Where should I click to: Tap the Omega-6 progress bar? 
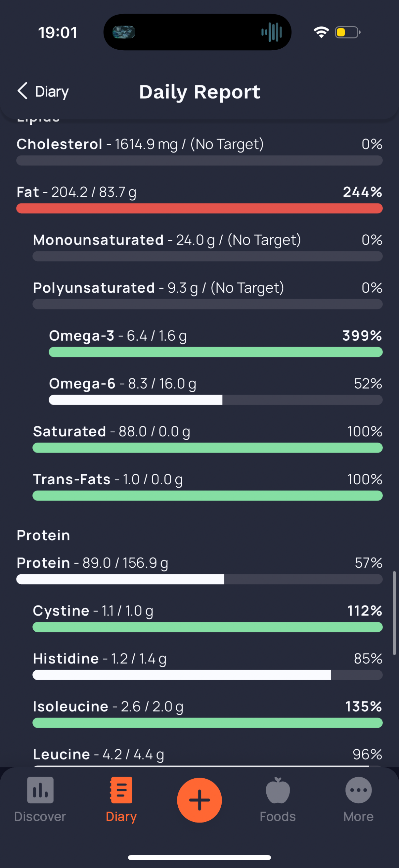(x=215, y=400)
